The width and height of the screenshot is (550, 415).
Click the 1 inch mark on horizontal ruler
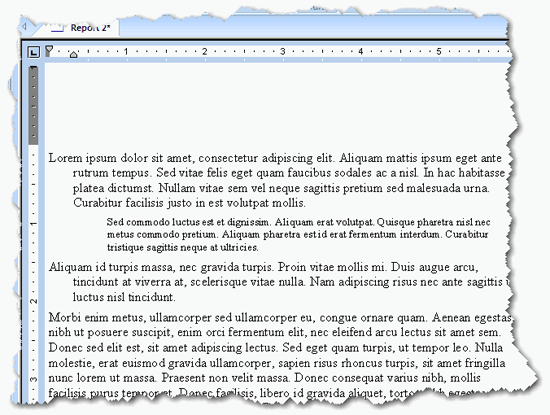pos(126,52)
